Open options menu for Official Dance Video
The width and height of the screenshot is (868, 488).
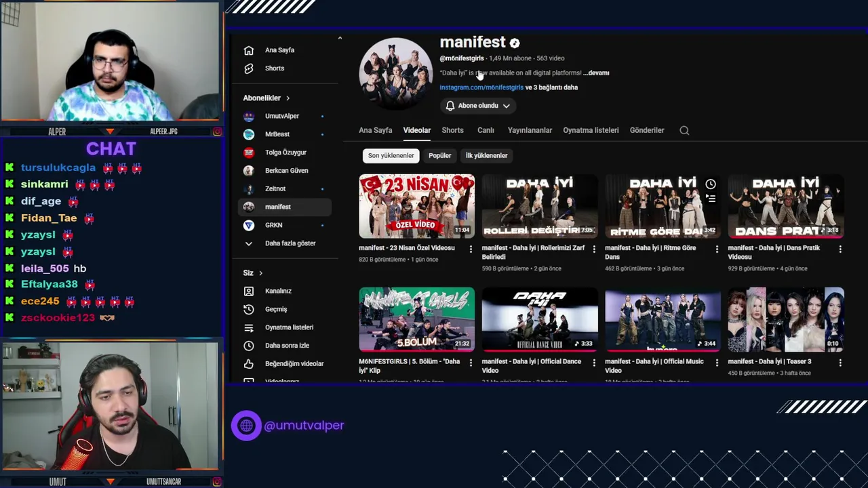594,363
